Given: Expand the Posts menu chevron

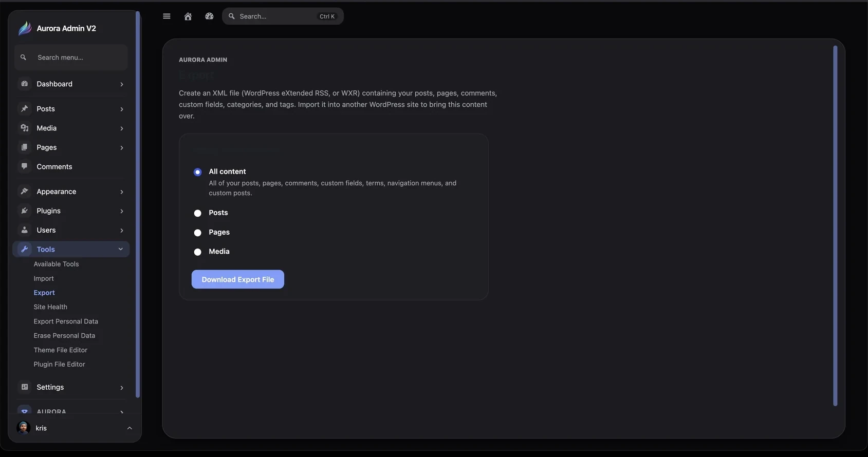Looking at the screenshot, I should pos(122,109).
